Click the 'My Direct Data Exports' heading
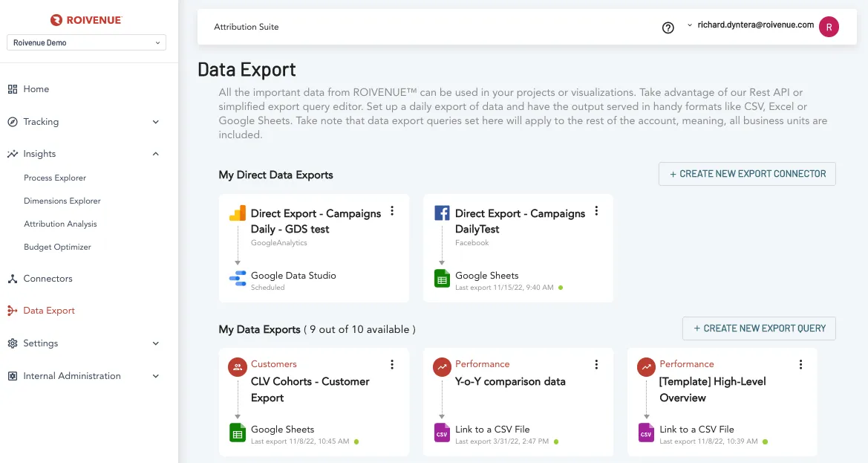This screenshot has height=463, width=868. [275, 175]
